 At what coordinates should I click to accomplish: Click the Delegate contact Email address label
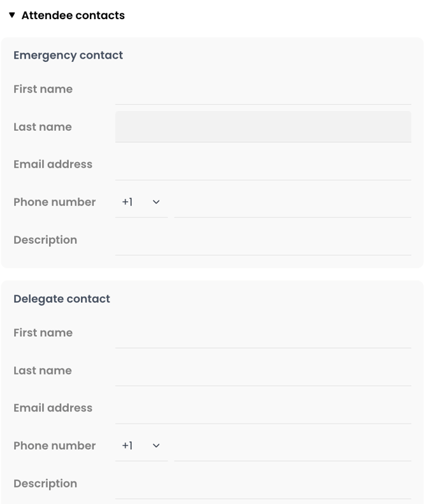click(x=53, y=408)
